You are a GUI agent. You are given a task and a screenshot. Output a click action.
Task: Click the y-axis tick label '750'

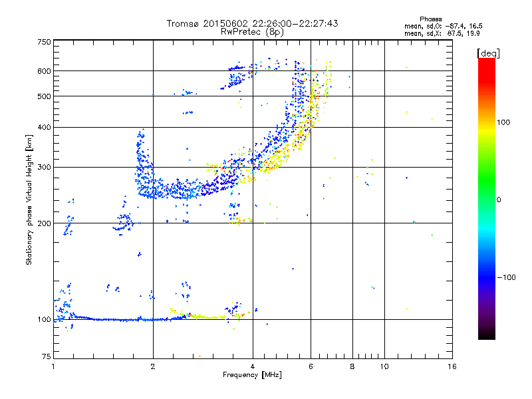click(44, 42)
